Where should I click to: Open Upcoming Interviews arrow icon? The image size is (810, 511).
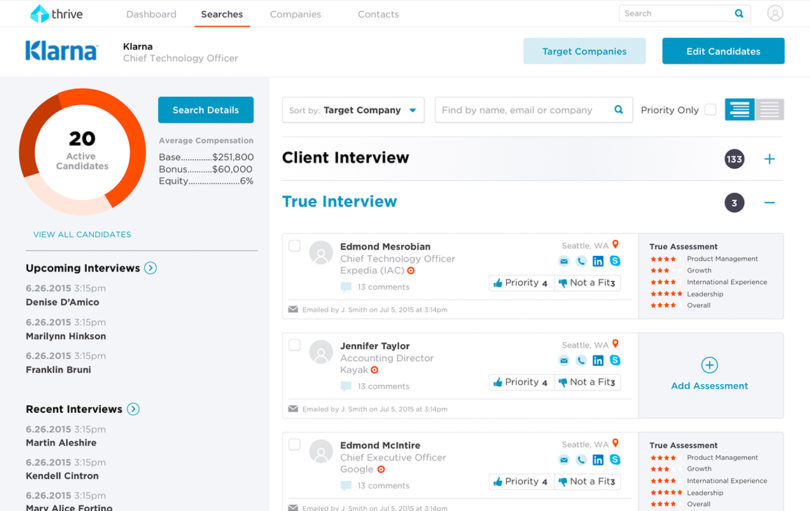150,268
